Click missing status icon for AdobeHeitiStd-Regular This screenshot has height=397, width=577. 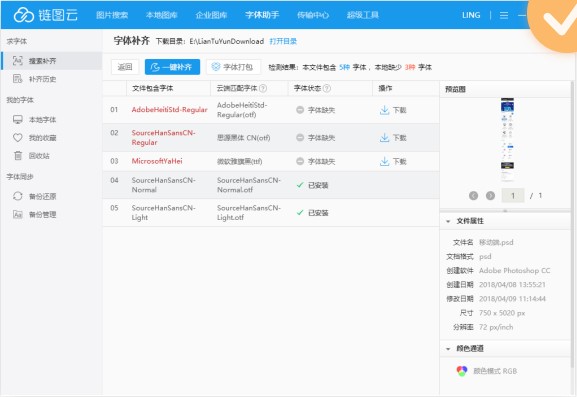pyautogui.click(x=300, y=110)
